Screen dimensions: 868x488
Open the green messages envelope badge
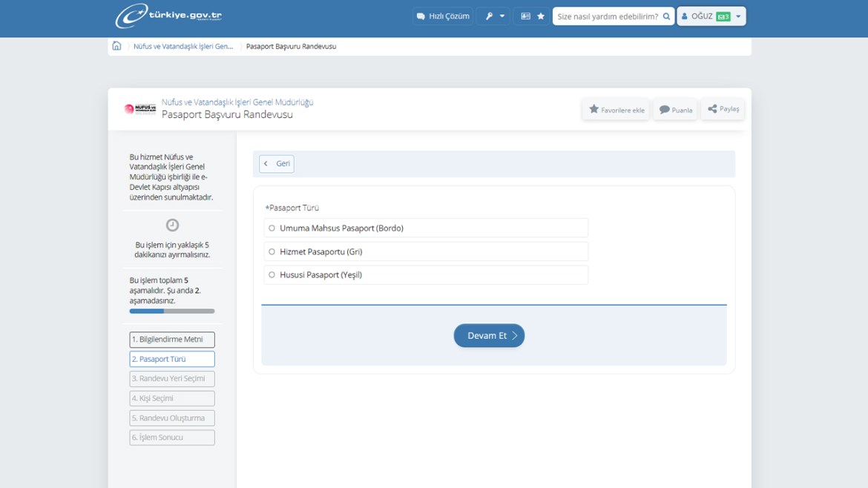tap(723, 16)
